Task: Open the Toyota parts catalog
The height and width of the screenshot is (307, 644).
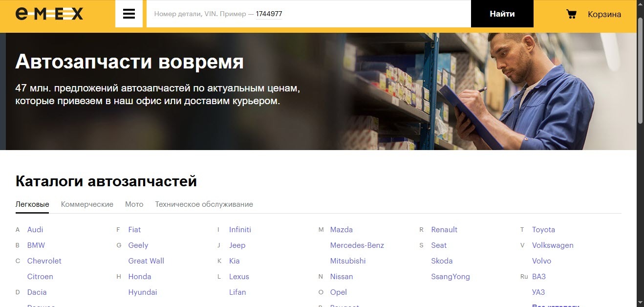Action: point(543,230)
